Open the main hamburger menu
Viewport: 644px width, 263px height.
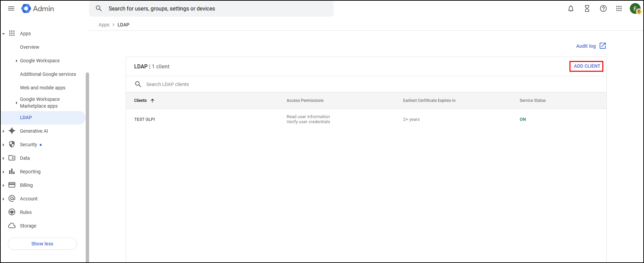pyautogui.click(x=11, y=8)
